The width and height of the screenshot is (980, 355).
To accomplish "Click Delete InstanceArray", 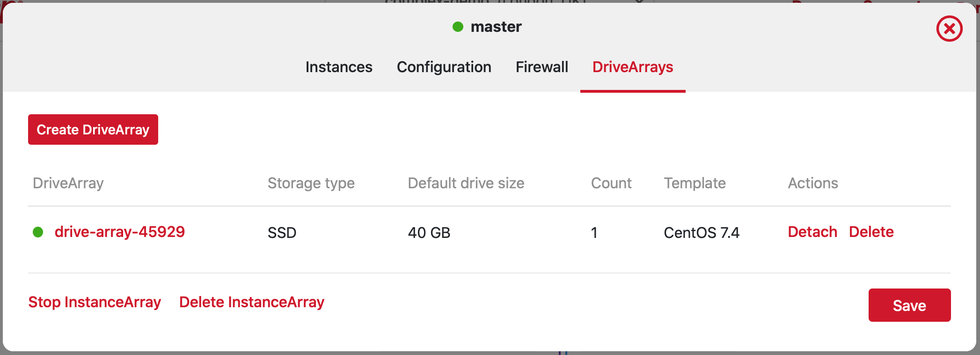I will [251, 302].
